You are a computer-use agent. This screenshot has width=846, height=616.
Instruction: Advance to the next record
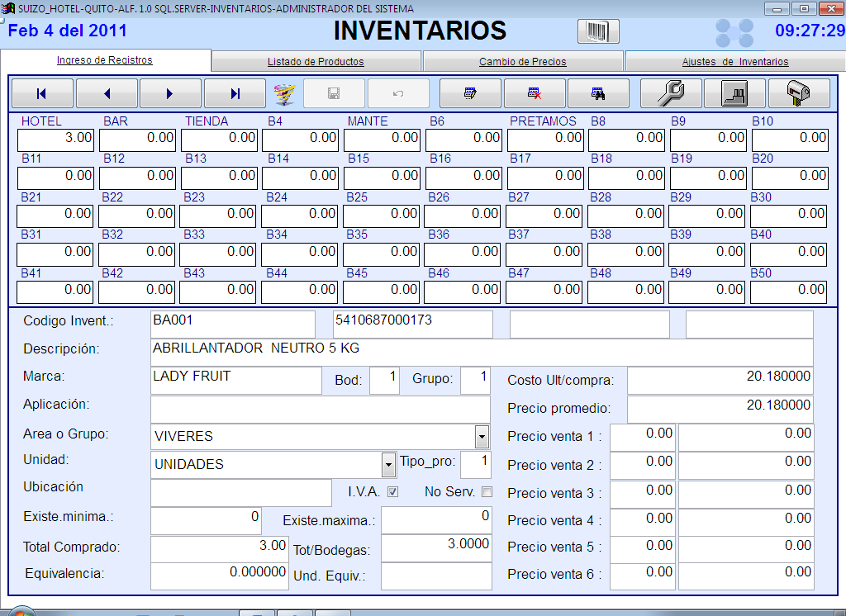(170, 93)
